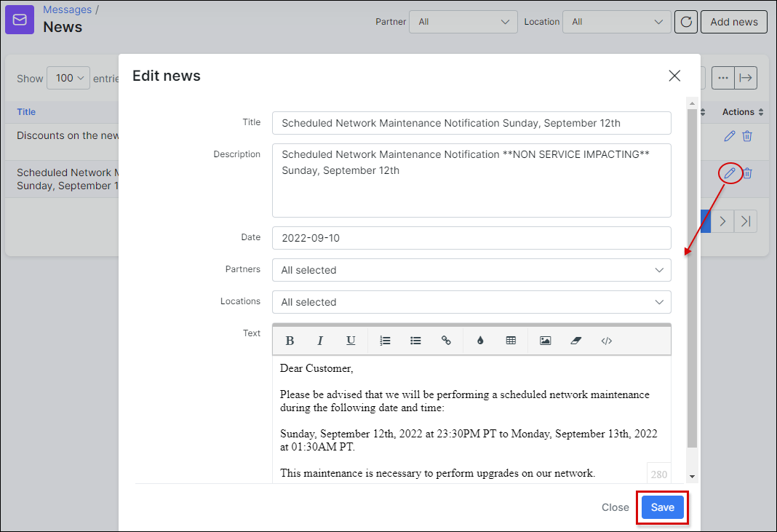Screen dimensions: 777x532
Task: Apply italic formatting in text editor
Action: tap(320, 341)
